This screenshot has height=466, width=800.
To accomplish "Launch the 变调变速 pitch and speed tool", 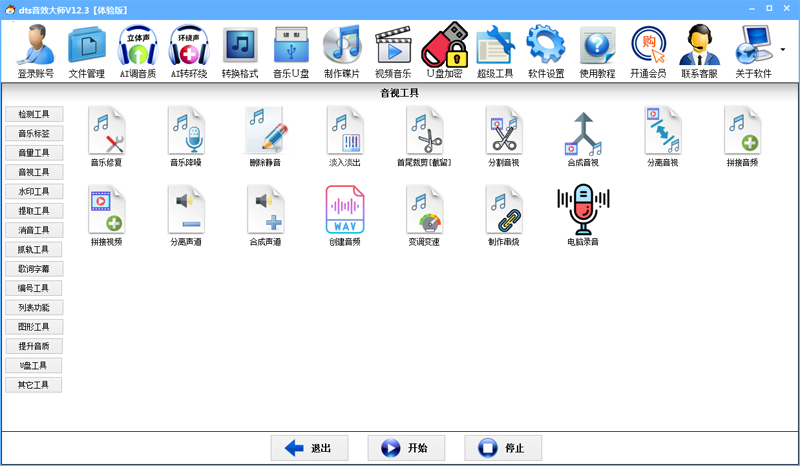I will click(424, 215).
